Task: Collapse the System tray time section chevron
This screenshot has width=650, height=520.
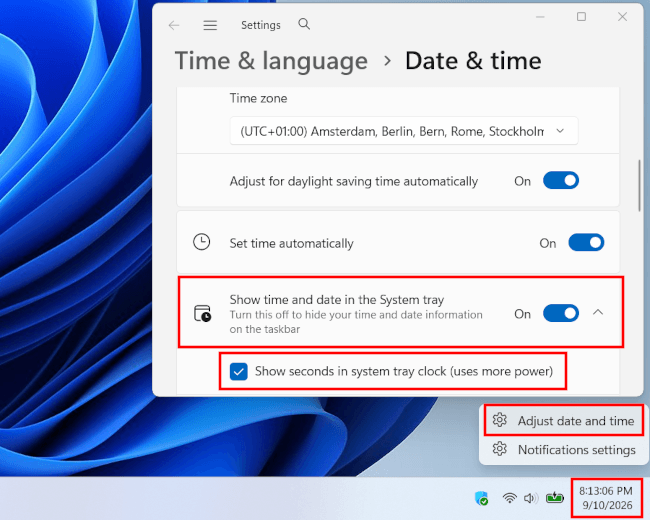Action: (598, 313)
